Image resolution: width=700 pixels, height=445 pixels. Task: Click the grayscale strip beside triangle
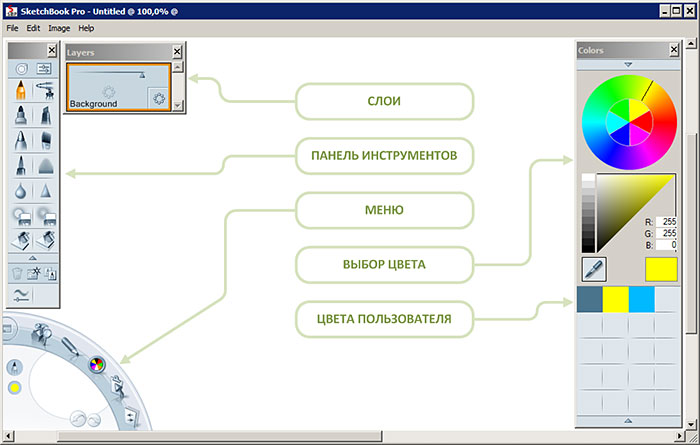pos(588,213)
